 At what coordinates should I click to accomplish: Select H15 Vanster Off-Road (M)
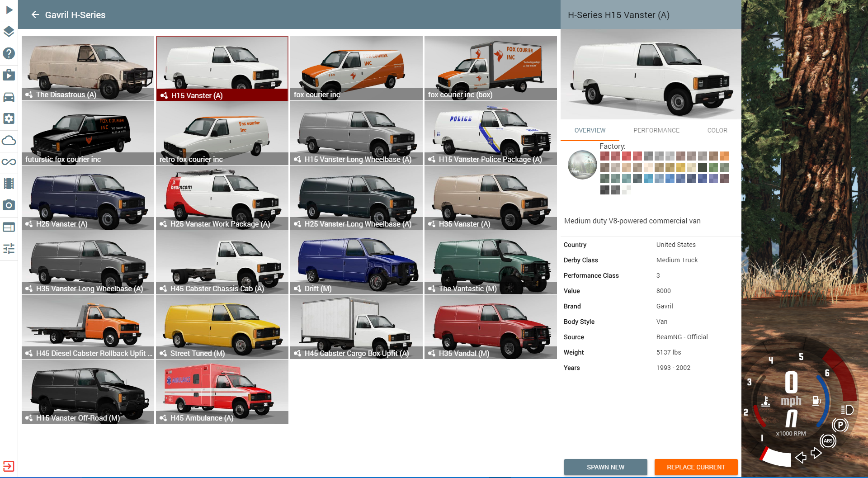[88, 392]
